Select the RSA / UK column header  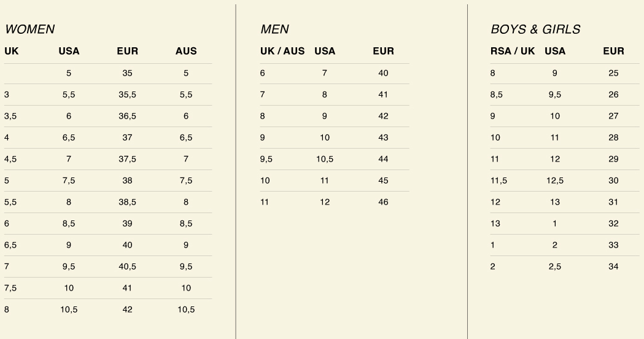513,51
